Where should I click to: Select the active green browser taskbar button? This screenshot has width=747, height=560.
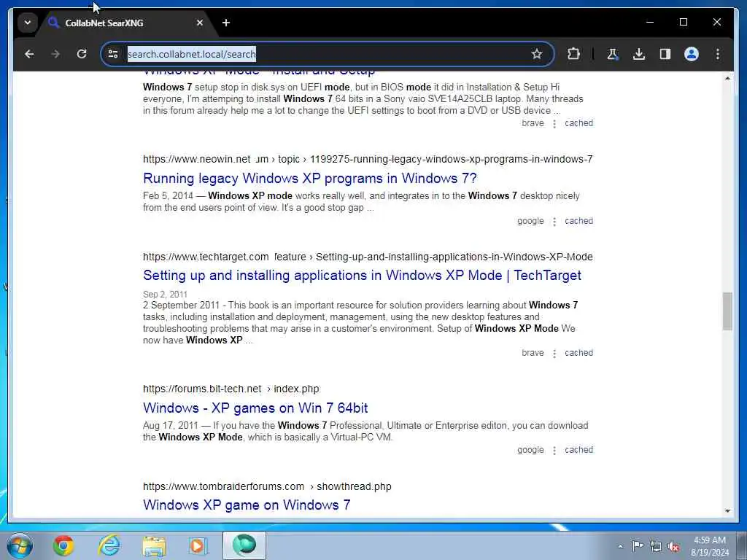point(244,545)
